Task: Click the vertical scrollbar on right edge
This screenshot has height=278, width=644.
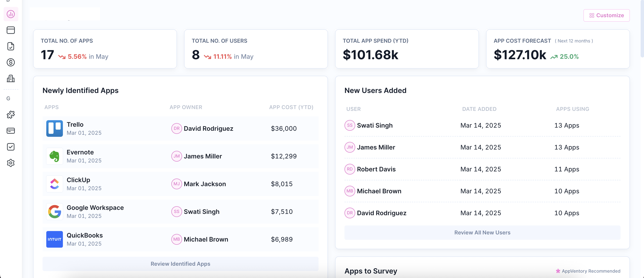Action: pyautogui.click(x=642, y=29)
